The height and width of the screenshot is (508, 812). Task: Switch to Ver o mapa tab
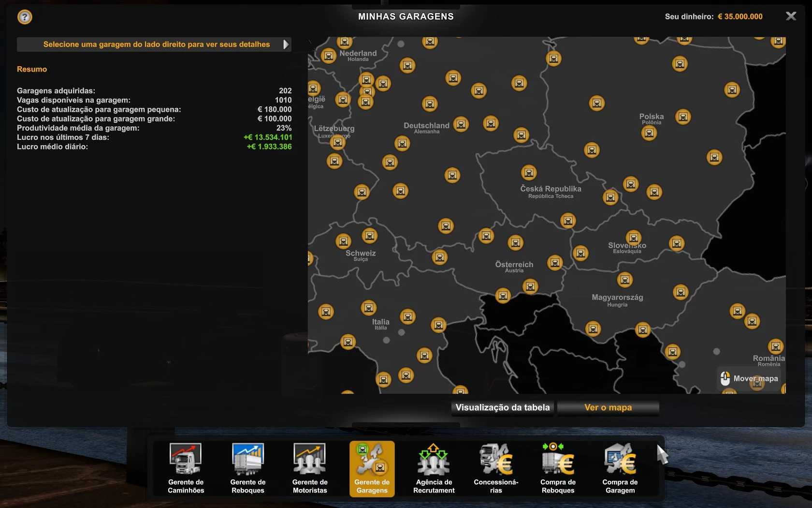coord(608,407)
